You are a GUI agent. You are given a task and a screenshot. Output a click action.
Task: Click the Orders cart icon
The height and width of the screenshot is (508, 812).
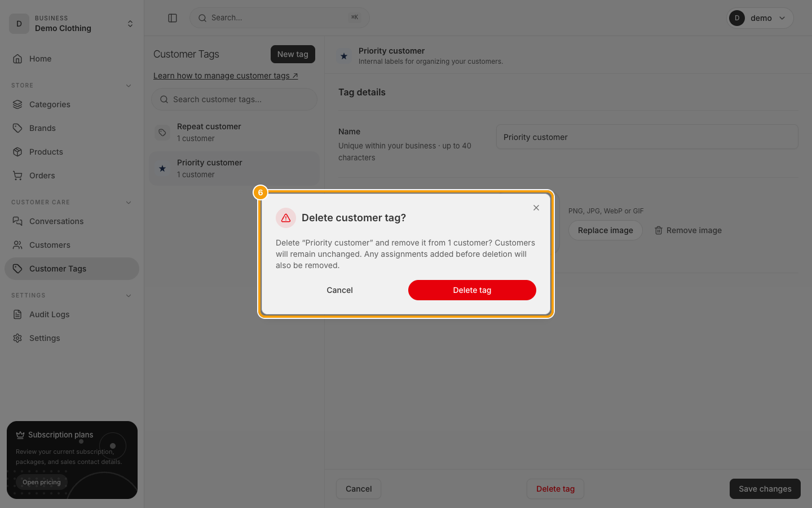coord(17,176)
